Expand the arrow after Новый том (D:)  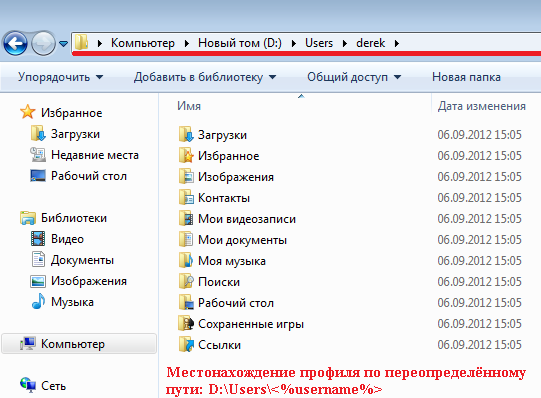[294, 43]
